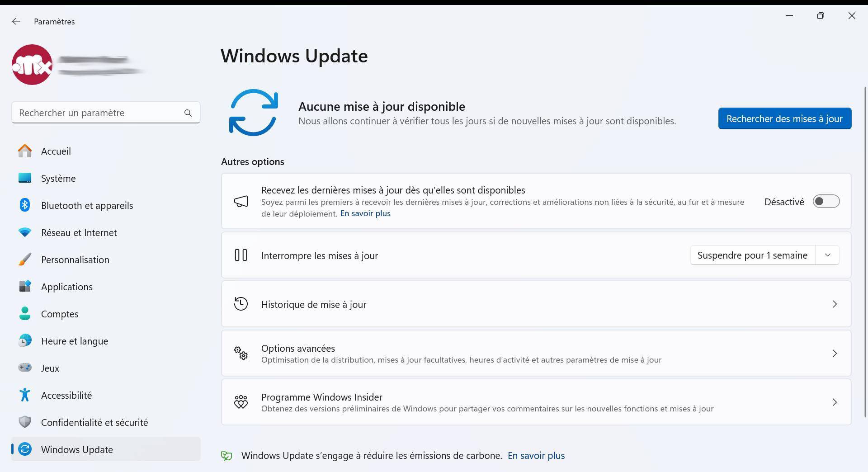Open Système settings section

106,178
